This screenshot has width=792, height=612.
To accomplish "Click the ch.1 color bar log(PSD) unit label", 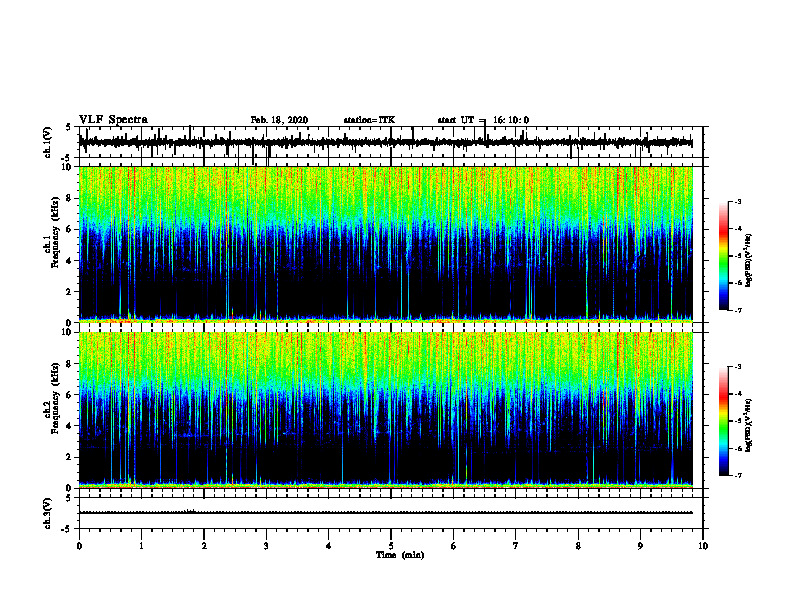I will tap(748, 260).
